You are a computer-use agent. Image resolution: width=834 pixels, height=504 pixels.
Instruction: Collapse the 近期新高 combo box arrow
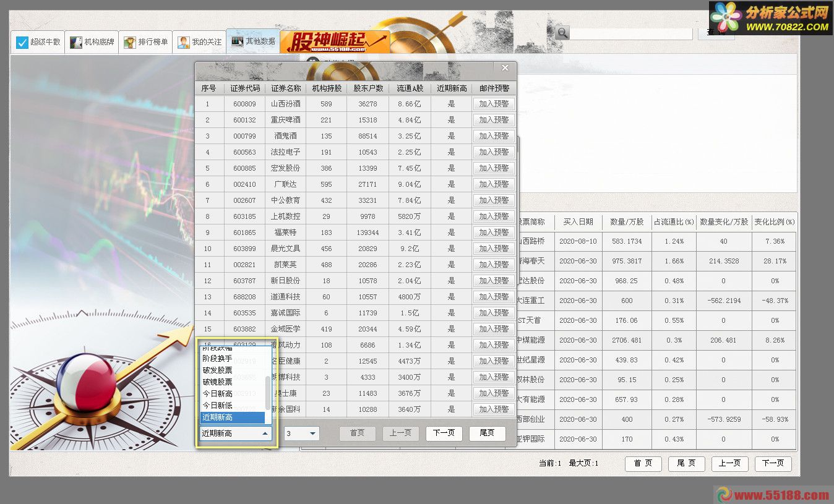click(265, 434)
